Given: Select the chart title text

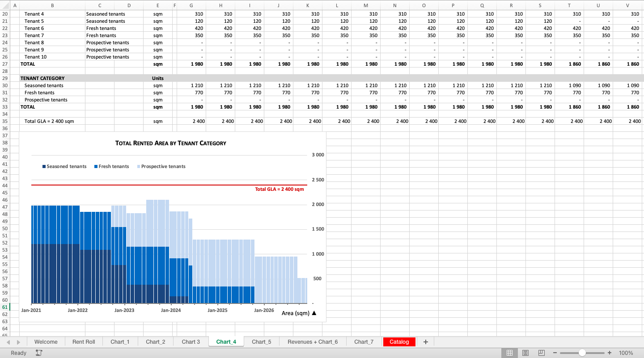Looking at the screenshot, I should pos(171,143).
